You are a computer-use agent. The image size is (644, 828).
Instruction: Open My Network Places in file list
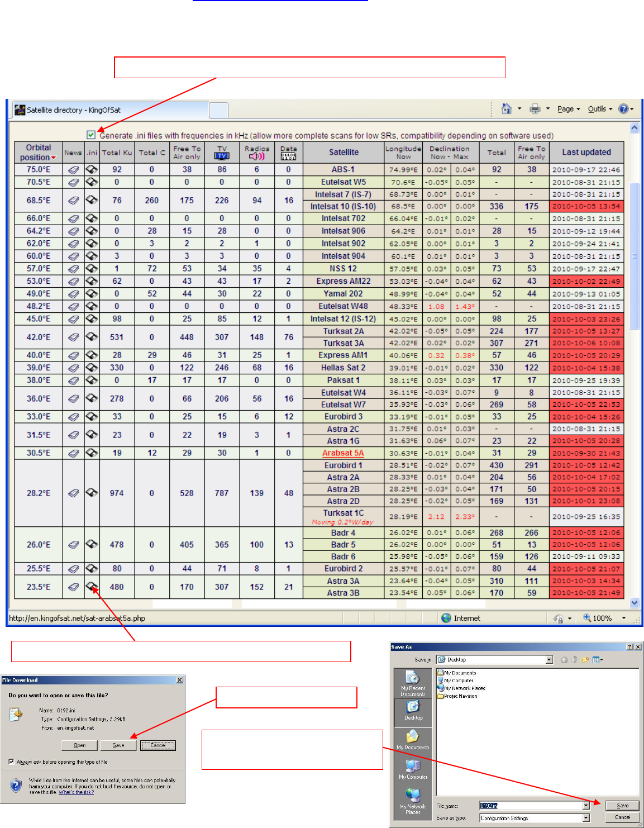(461, 688)
